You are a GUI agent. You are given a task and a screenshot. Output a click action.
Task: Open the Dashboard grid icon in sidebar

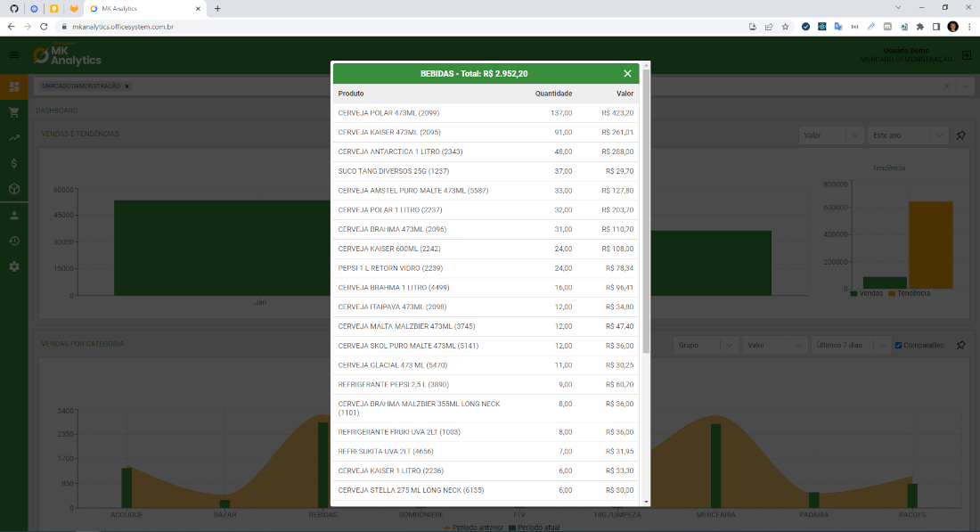coord(12,86)
